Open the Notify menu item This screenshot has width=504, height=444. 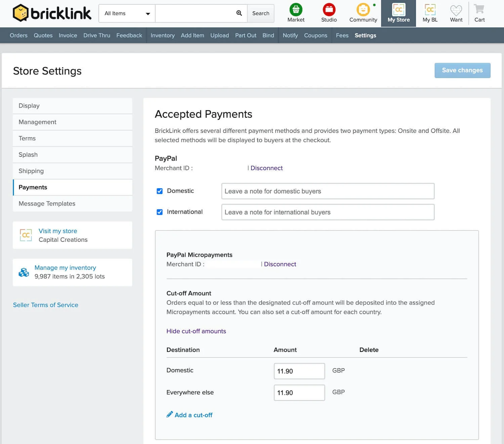point(290,35)
